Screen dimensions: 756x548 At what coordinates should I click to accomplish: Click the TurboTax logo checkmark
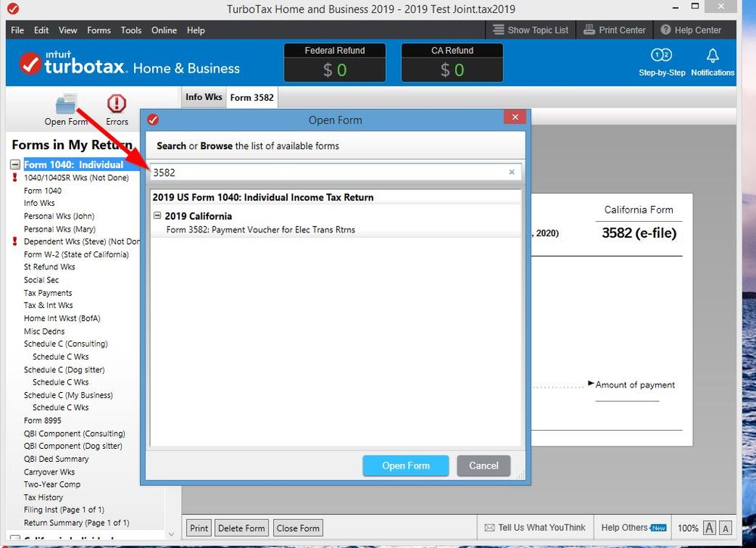[30, 63]
